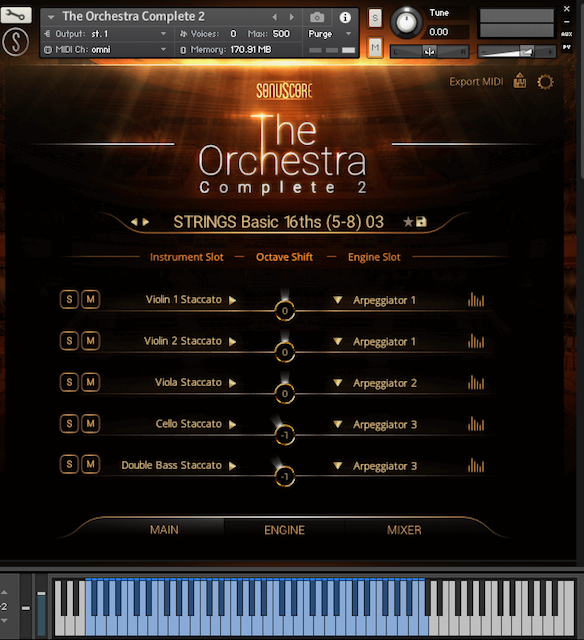
Task: Click Violin 1 octave shift knob showing 0
Action: tap(285, 311)
